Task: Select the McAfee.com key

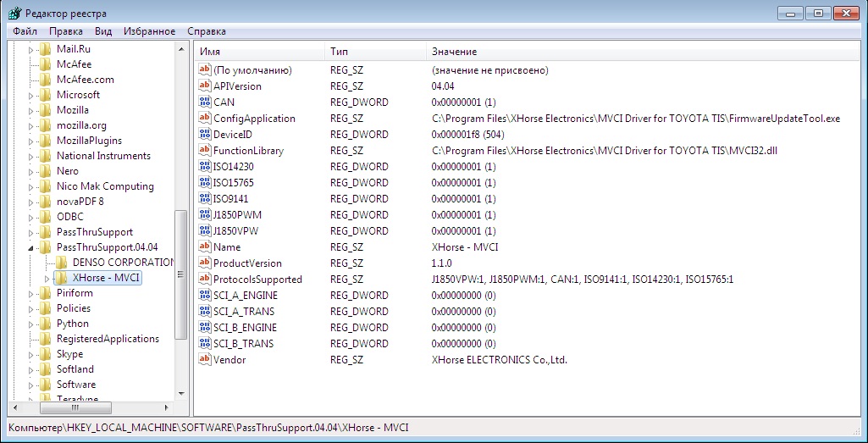Action: [x=86, y=79]
